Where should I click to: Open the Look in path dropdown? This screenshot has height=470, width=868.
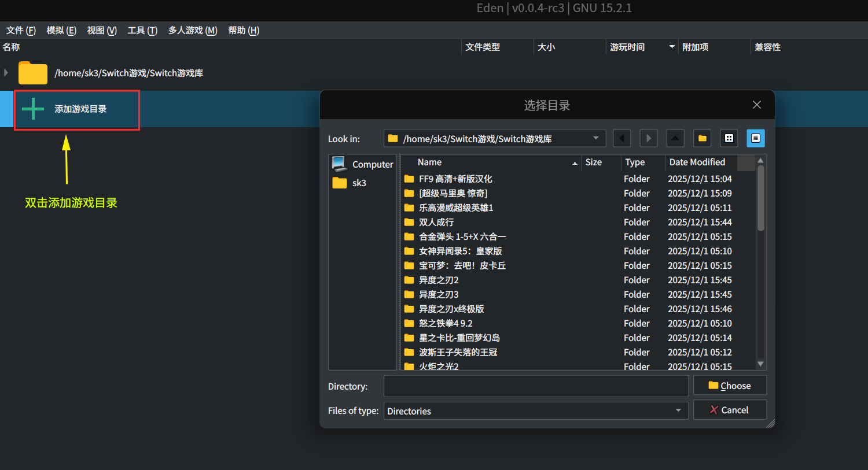pos(495,138)
